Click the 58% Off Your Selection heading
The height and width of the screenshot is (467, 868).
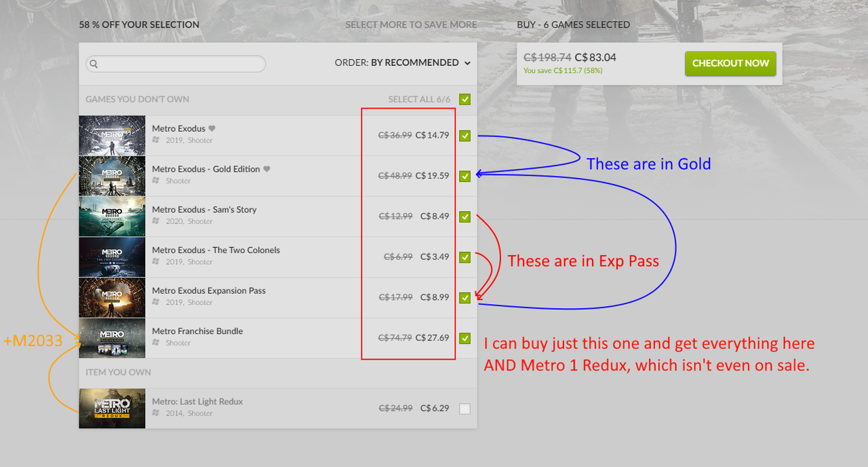[x=139, y=24]
